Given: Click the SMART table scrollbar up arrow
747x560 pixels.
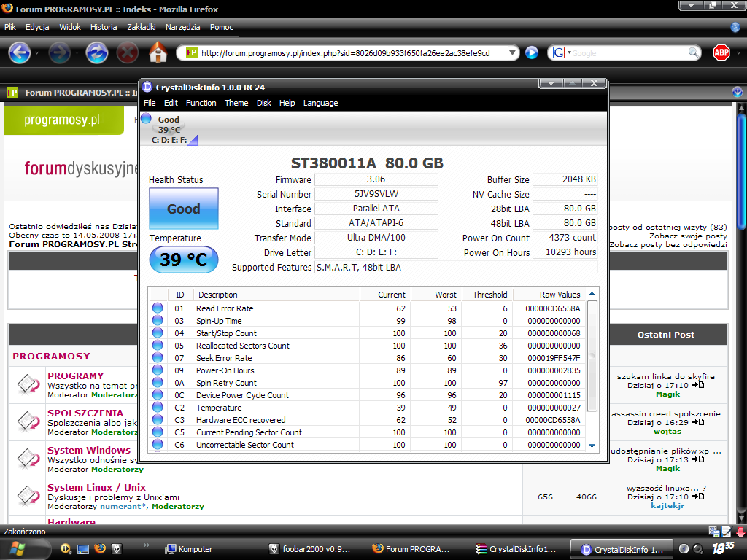Looking at the screenshot, I should coord(592,295).
